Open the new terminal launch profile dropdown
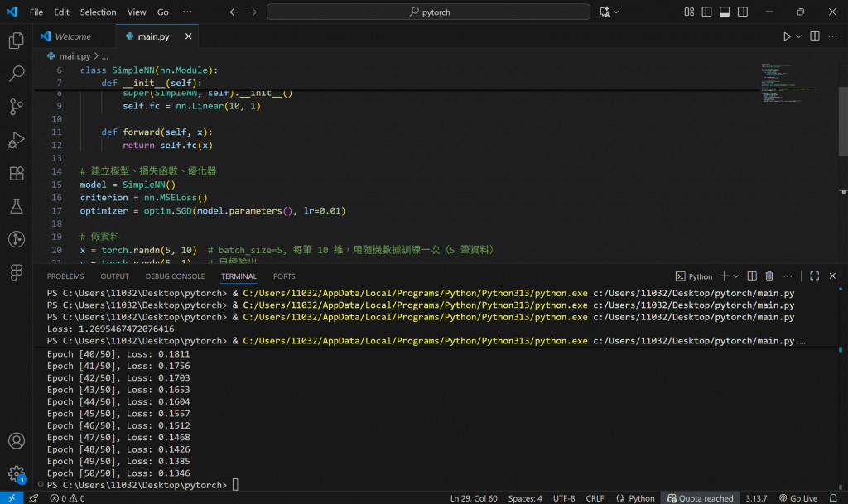Viewport: 848px width, 504px height. coord(736,276)
